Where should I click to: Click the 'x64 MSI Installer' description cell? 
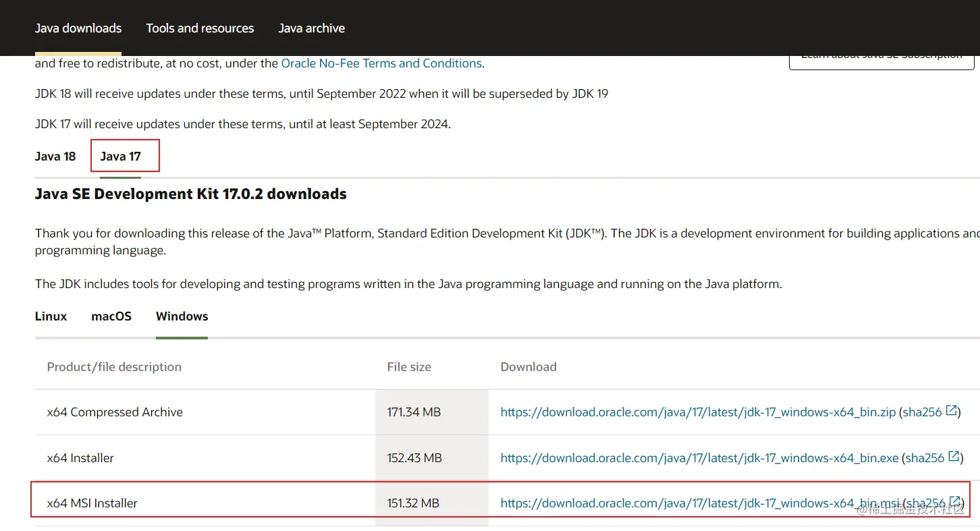click(x=205, y=503)
